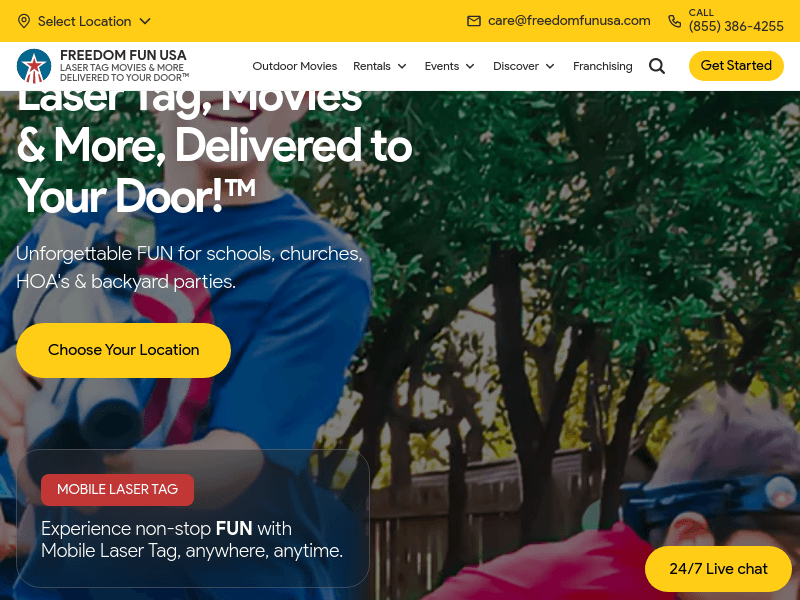The width and height of the screenshot is (800, 600).
Task: Expand the Discover menu chevron
Action: [x=550, y=66]
